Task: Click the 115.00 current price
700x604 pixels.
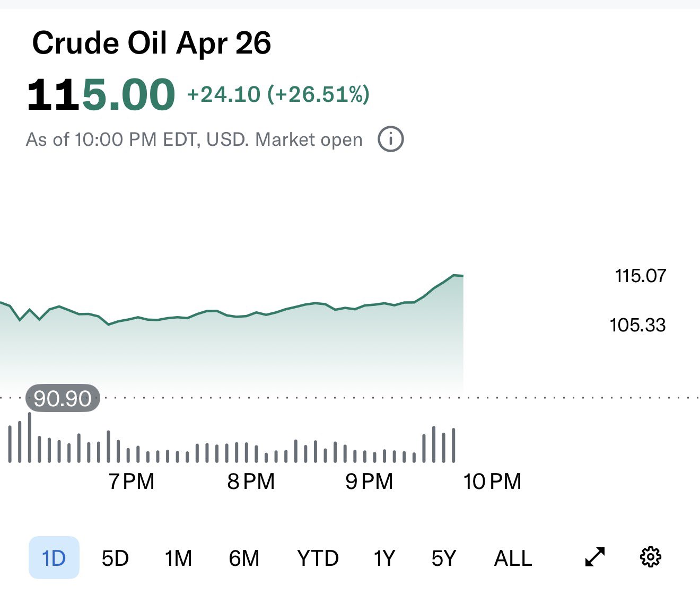Action: [x=101, y=95]
